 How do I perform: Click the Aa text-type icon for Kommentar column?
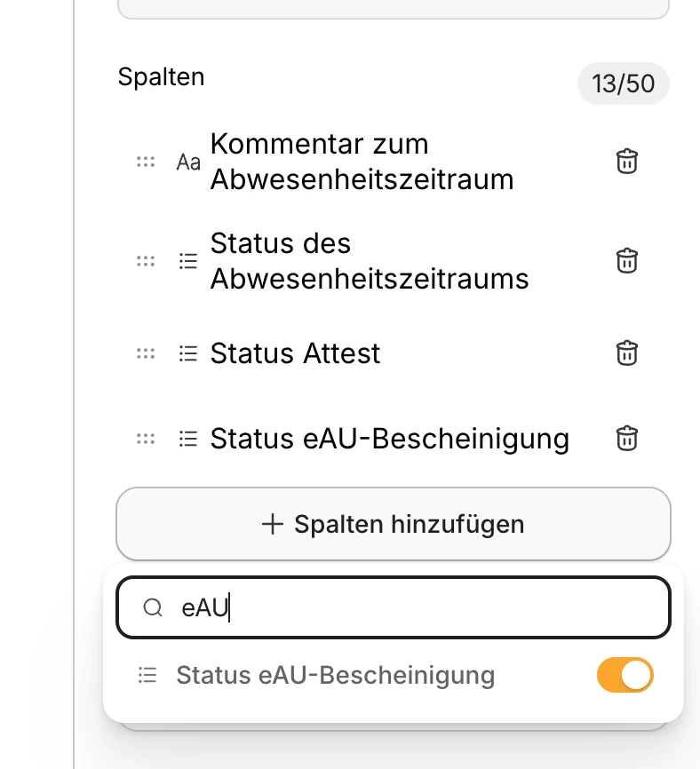(188, 162)
